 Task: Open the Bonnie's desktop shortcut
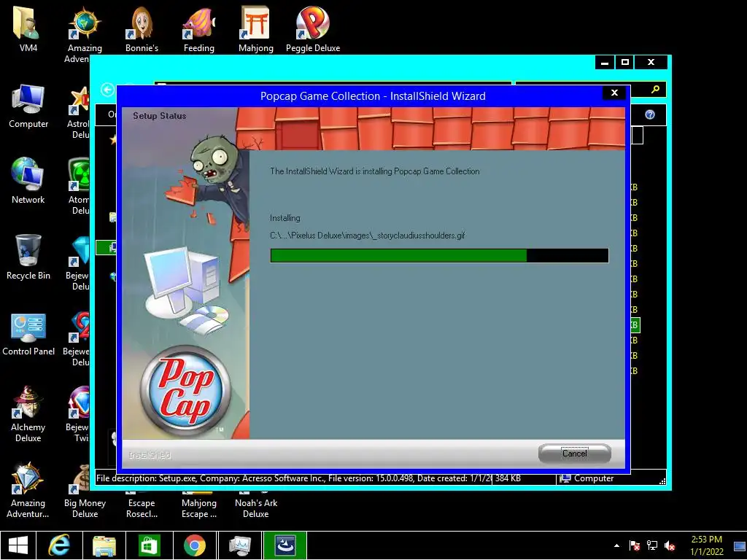(142, 28)
